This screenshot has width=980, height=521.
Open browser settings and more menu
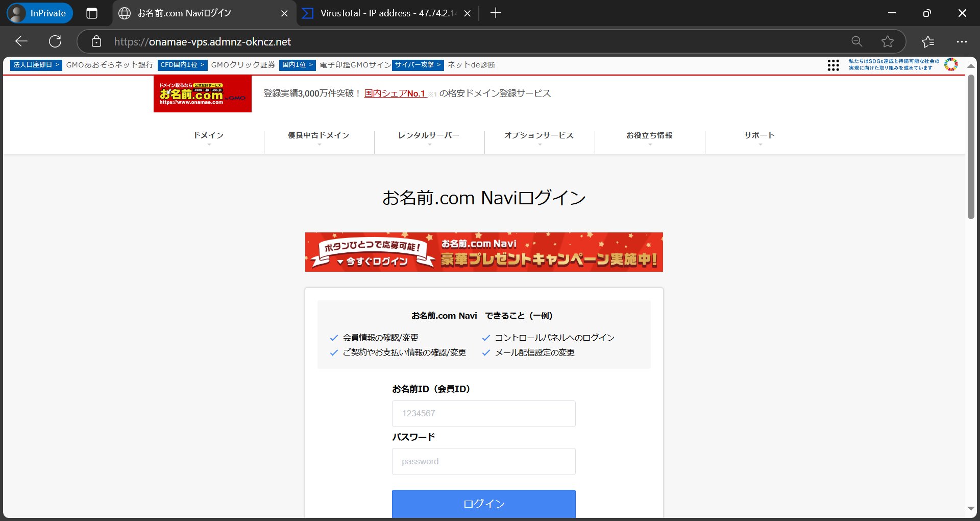(962, 41)
